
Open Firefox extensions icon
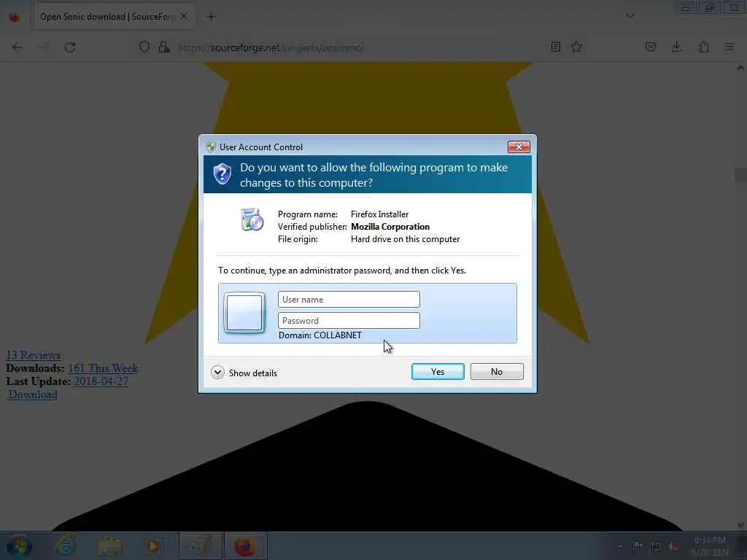coord(703,47)
